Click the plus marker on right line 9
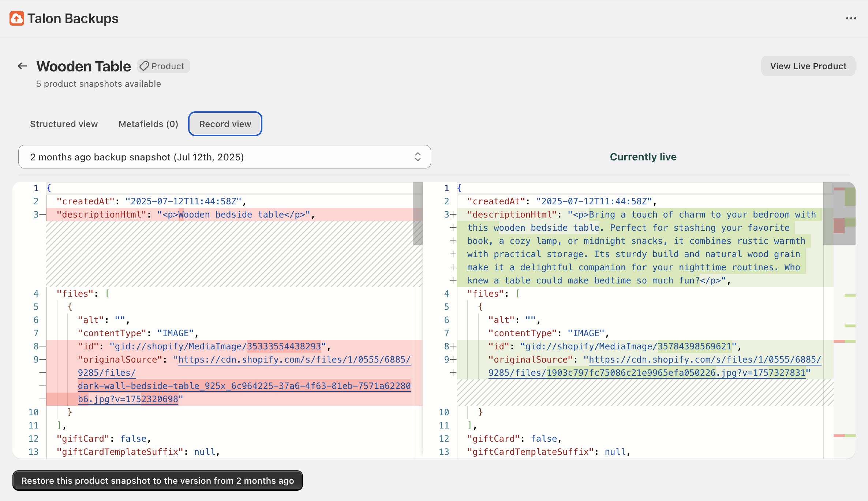The height and width of the screenshot is (501, 868). coord(453,360)
